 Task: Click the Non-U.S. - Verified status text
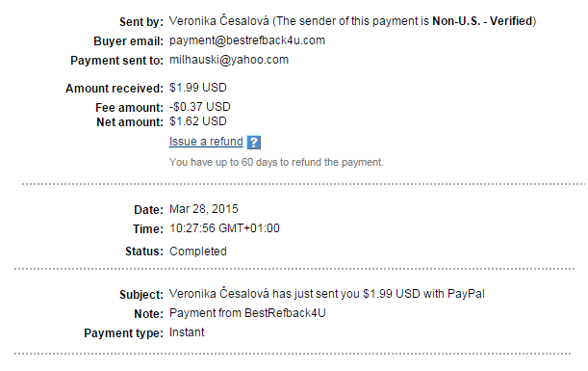coord(483,21)
